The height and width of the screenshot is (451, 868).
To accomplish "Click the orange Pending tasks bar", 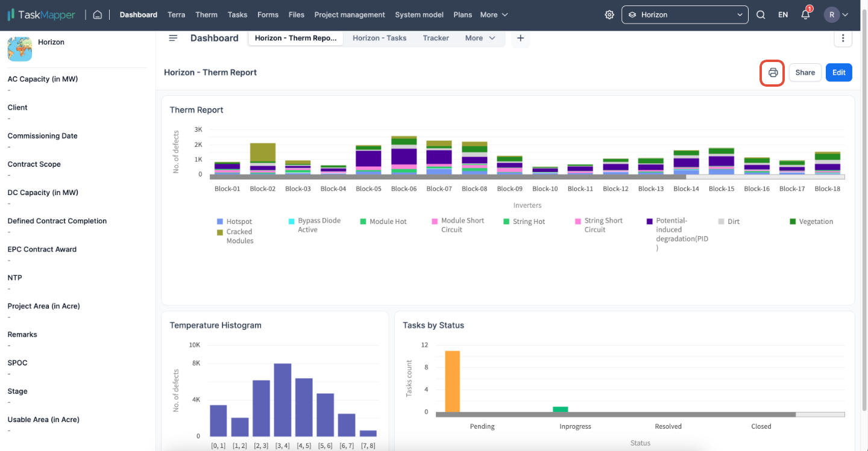I will click(x=452, y=382).
